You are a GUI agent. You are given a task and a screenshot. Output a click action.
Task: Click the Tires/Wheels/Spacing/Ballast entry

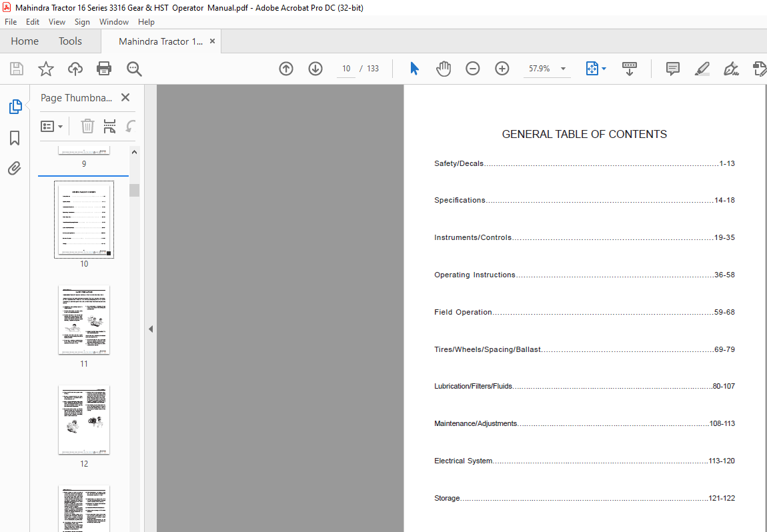tap(584, 349)
